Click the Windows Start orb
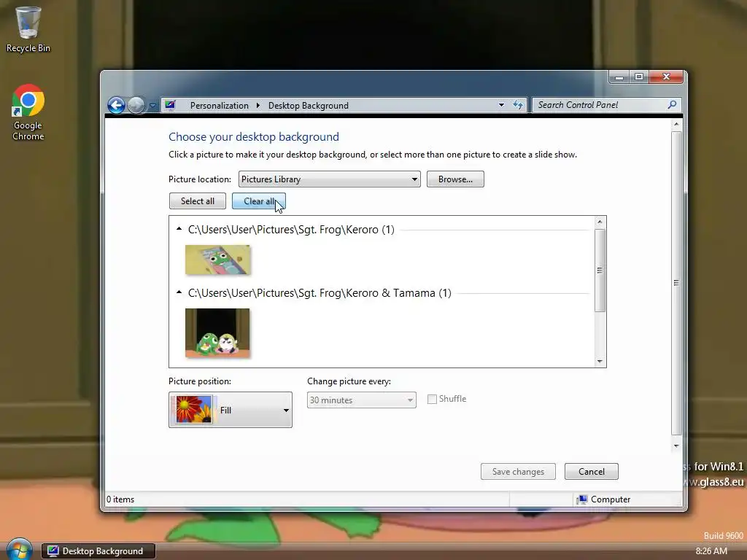 point(19,550)
